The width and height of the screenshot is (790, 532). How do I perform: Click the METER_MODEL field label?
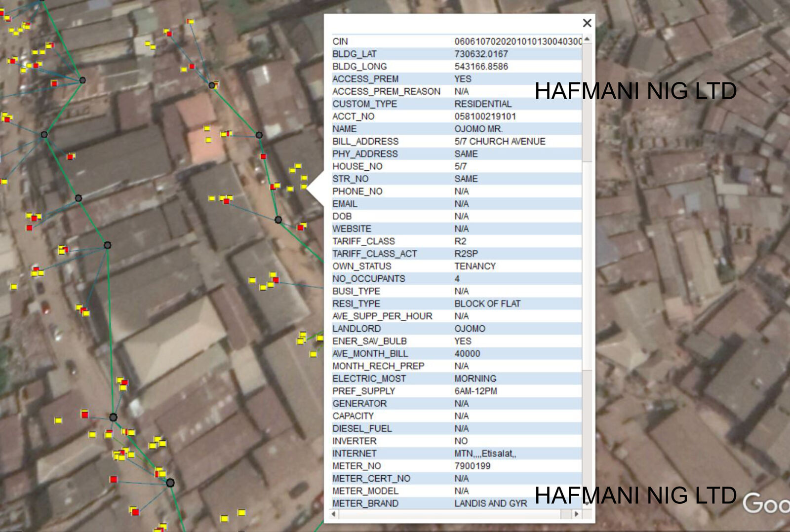click(365, 491)
